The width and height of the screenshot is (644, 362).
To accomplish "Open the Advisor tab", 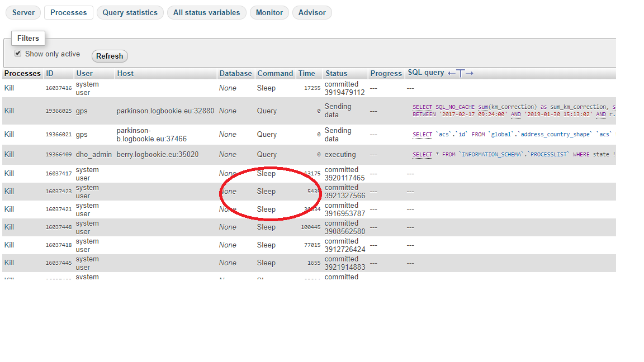I will pos(312,13).
